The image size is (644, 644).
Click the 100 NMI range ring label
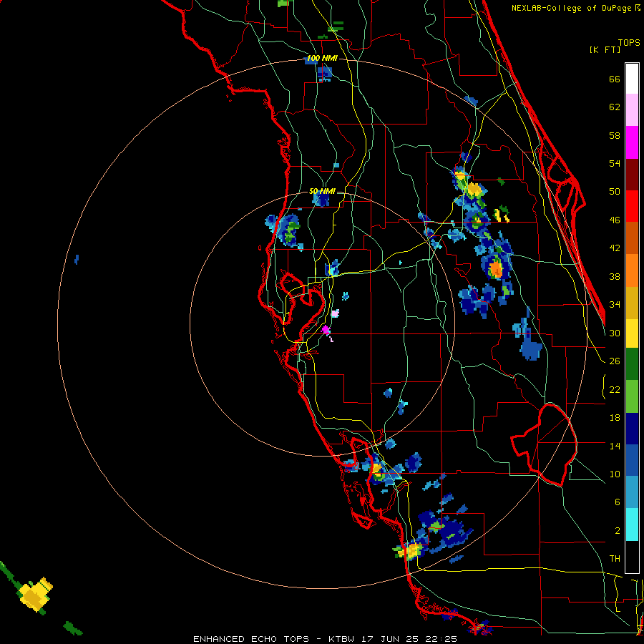coord(322,59)
